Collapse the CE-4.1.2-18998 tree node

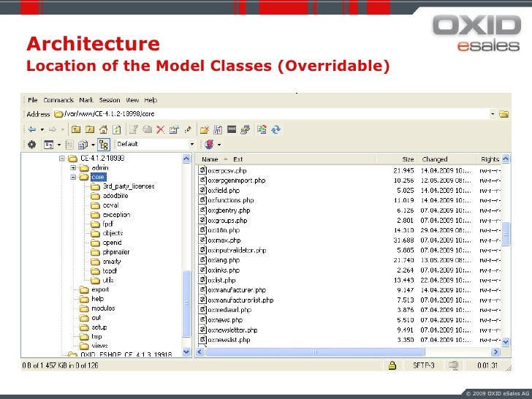click(61, 159)
